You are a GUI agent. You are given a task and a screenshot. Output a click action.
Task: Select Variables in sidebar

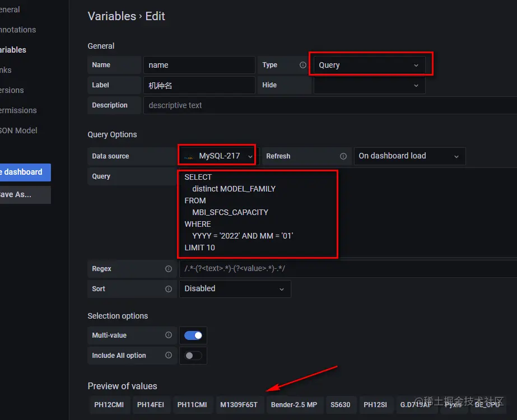coord(13,50)
